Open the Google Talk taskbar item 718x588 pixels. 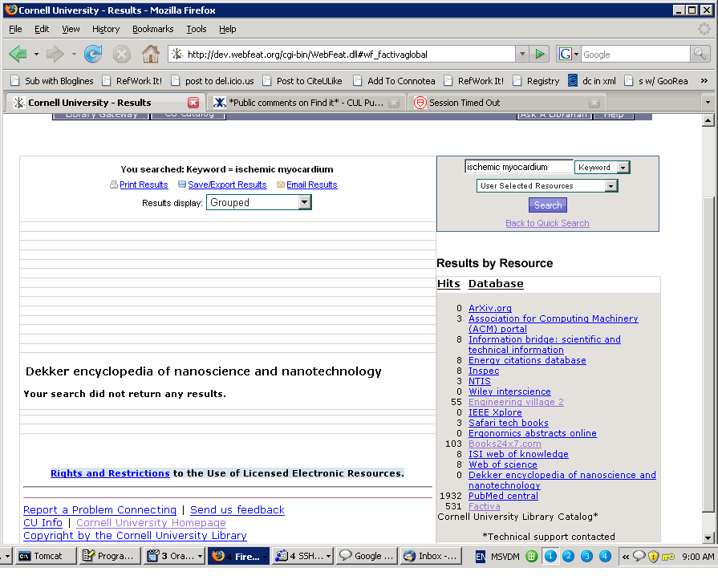click(x=367, y=556)
